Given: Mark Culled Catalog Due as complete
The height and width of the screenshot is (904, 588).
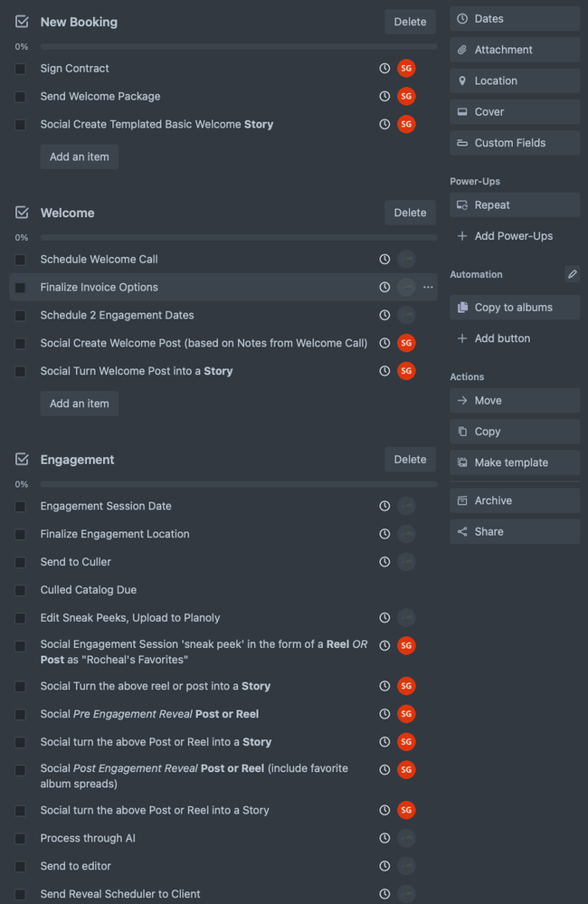Looking at the screenshot, I should (20, 590).
